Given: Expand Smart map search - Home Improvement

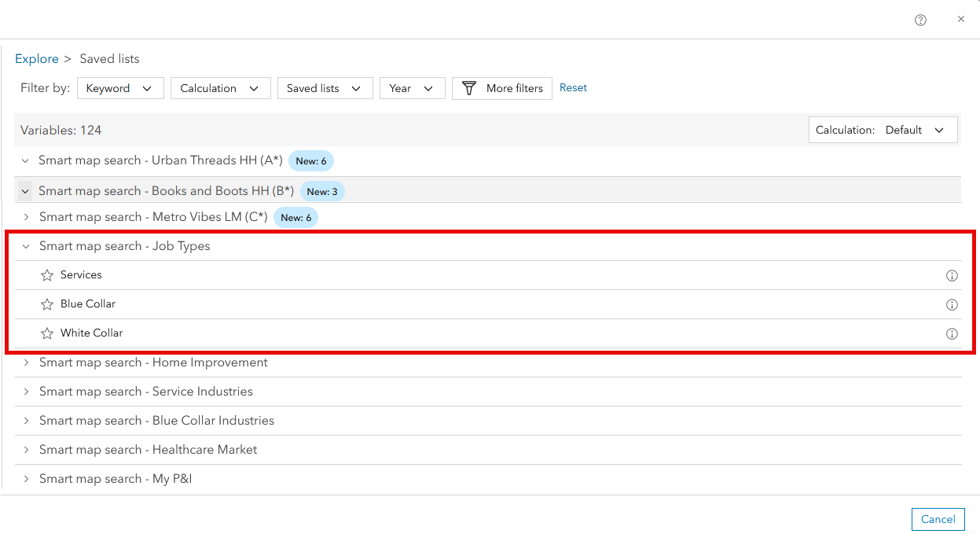Looking at the screenshot, I should click(26, 363).
